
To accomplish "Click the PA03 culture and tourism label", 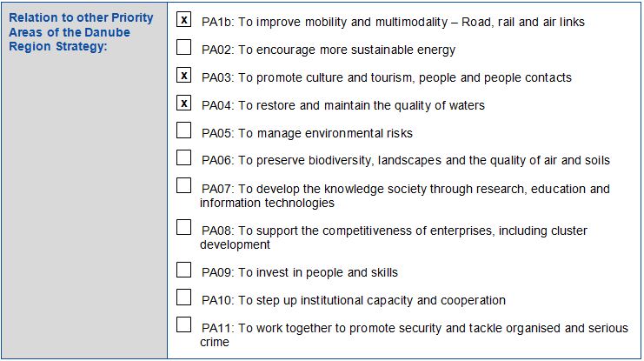I will (x=386, y=77).
